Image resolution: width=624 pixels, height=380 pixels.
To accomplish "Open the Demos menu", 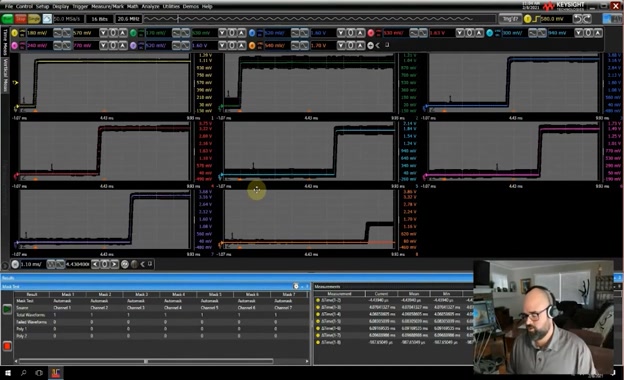I will coord(191,6).
